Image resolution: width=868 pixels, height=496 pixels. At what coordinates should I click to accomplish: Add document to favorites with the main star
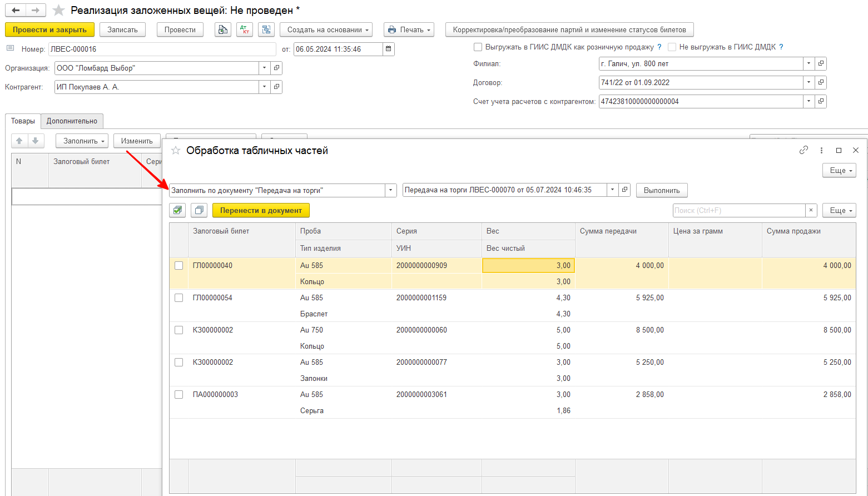click(58, 11)
